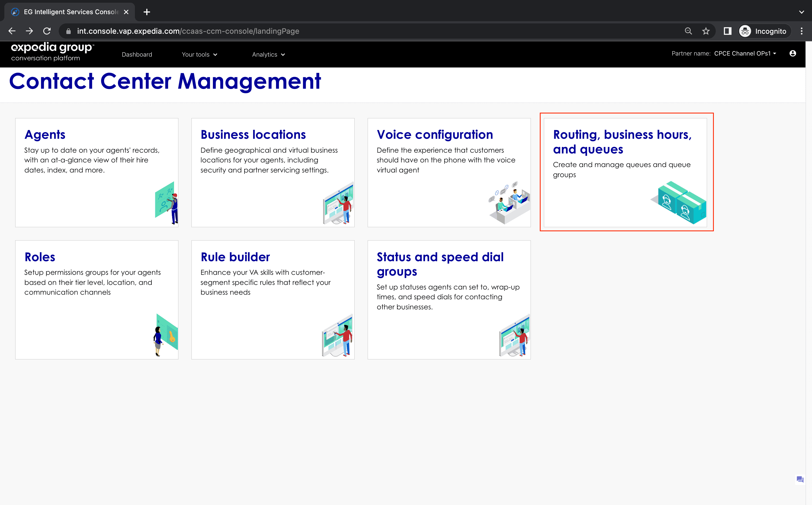Open Partner name CPCE Channel OPs1 dropdown
This screenshot has width=812, height=505.
[x=745, y=53]
